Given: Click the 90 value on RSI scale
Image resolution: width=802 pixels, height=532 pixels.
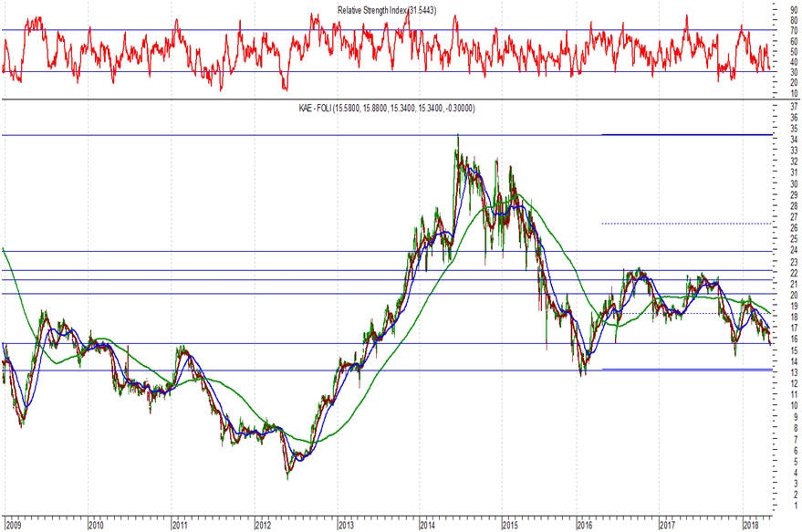Looking at the screenshot, I should pyautogui.click(x=794, y=10).
